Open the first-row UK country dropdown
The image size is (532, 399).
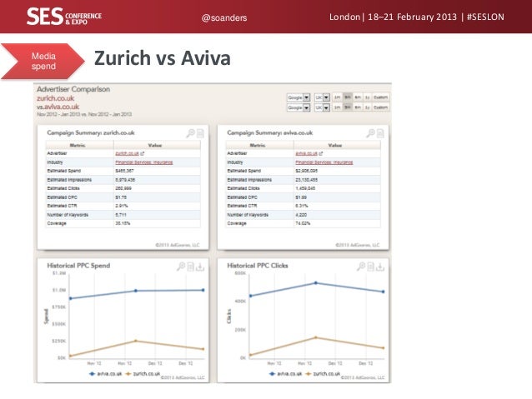tap(322, 97)
